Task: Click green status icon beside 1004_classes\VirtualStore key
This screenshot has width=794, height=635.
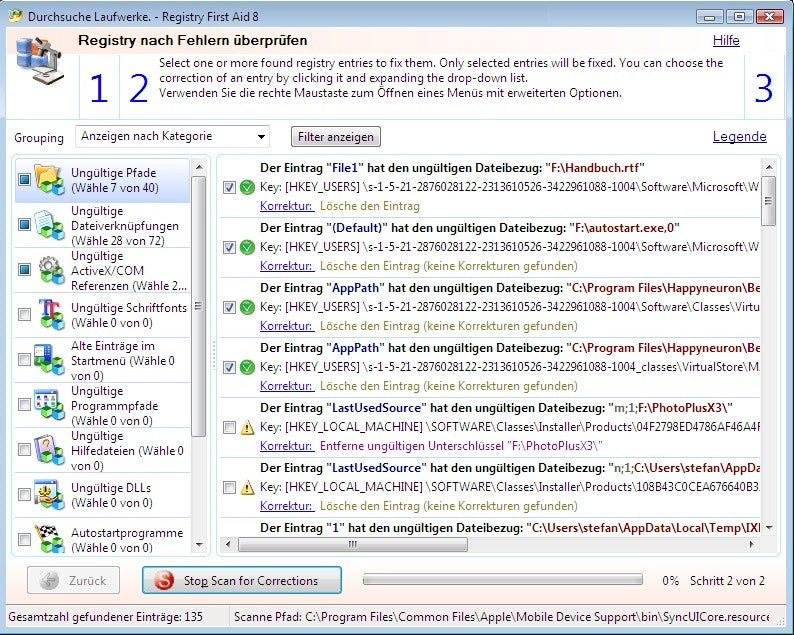Action: tap(247, 367)
